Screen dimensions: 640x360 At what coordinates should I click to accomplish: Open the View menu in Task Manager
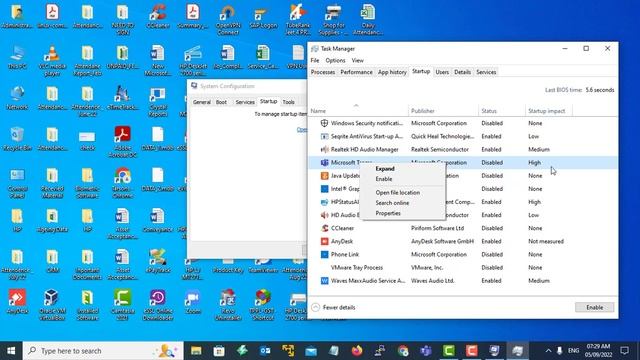click(x=358, y=60)
